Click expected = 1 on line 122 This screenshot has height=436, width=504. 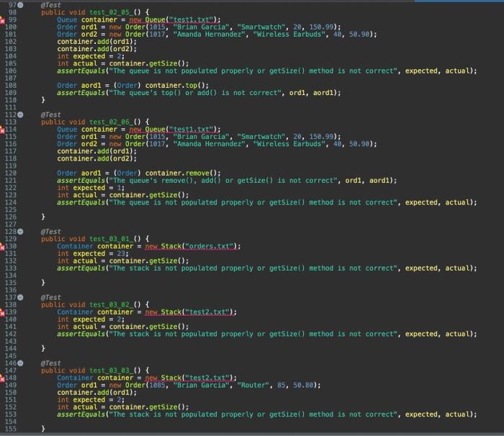click(96, 188)
